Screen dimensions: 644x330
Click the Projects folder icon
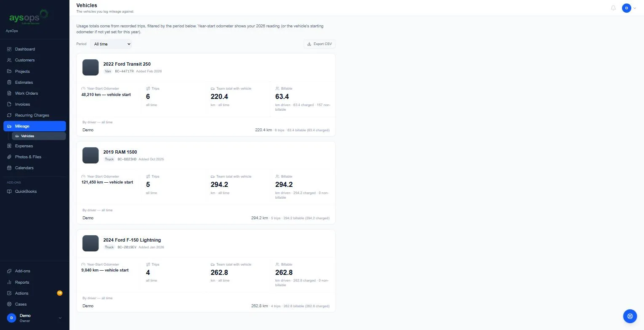tap(9, 71)
